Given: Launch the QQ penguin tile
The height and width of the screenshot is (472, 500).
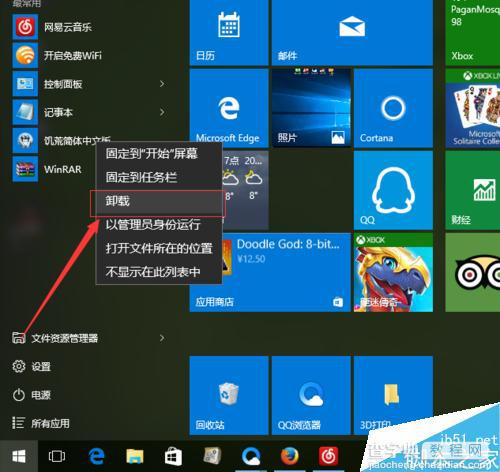Looking at the screenshot, I should (393, 190).
